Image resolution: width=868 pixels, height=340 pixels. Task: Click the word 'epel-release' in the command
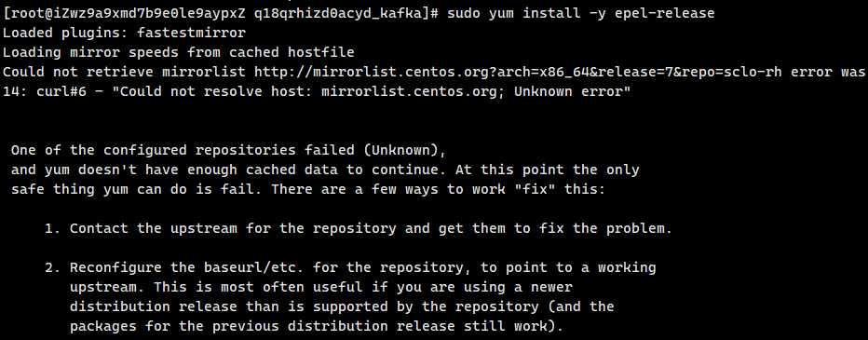click(x=664, y=13)
